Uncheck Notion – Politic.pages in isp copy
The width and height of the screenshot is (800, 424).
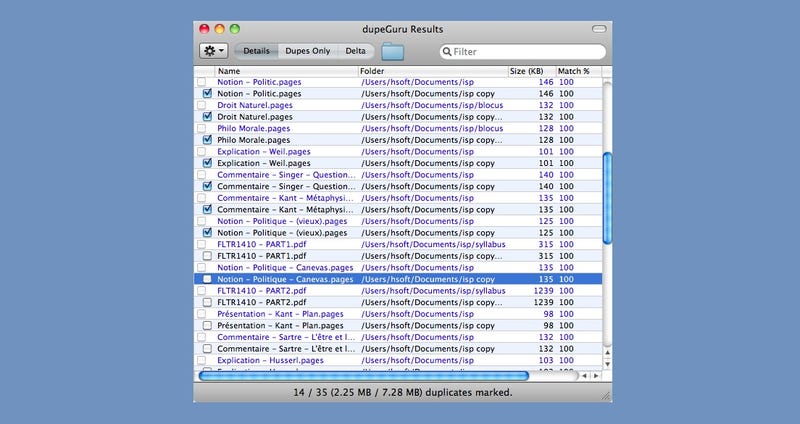click(207, 93)
